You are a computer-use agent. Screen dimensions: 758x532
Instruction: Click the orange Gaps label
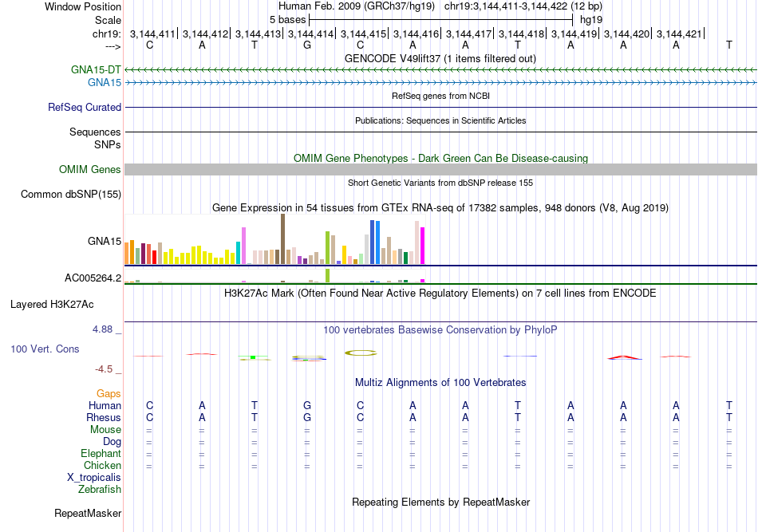click(109, 394)
